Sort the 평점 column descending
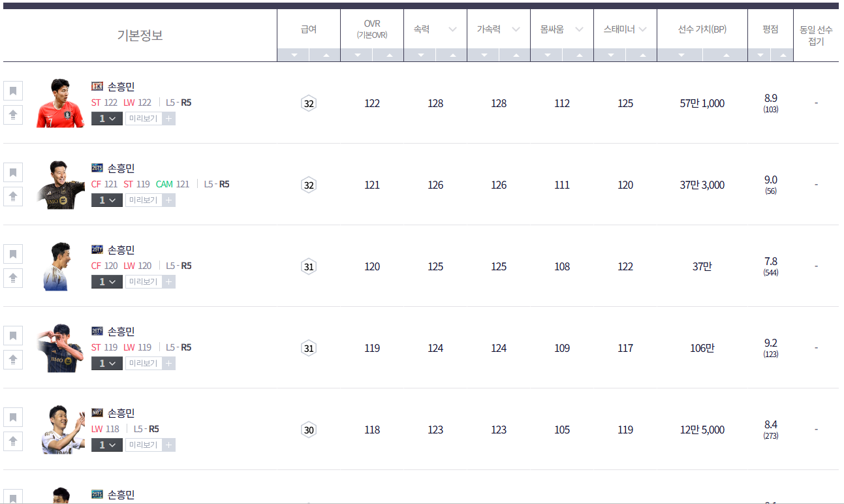This screenshot has height=504, width=844. (x=759, y=55)
